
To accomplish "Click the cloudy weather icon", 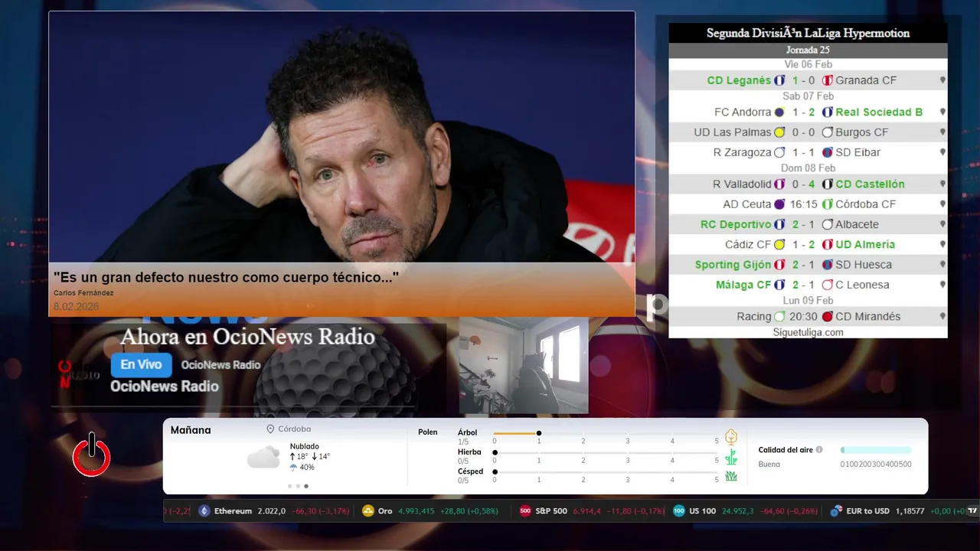I will (x=263, y=458).
